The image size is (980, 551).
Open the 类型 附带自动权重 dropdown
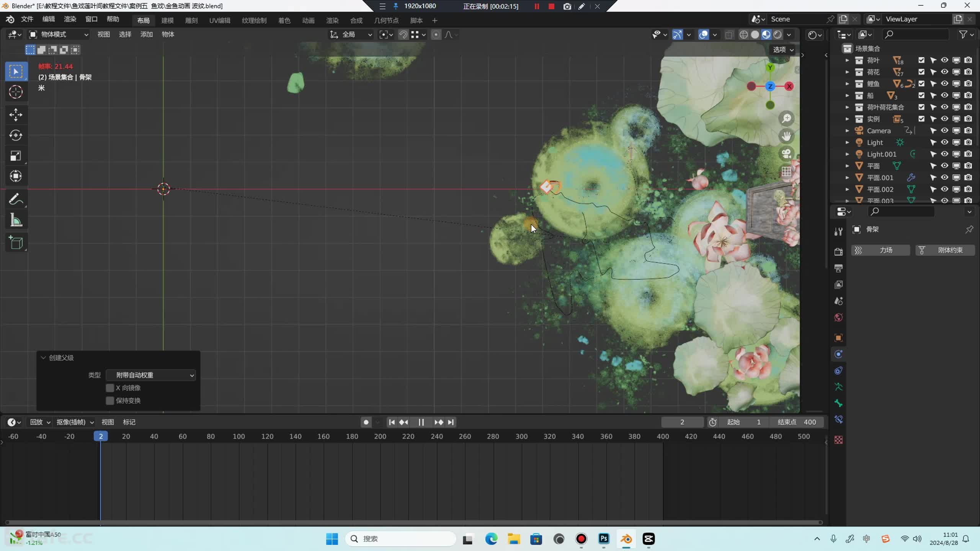pyautogui.click(x=151, y=375)
